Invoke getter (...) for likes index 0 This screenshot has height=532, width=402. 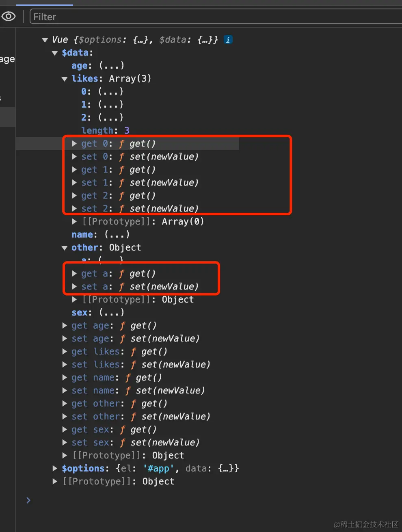[110, 92]
